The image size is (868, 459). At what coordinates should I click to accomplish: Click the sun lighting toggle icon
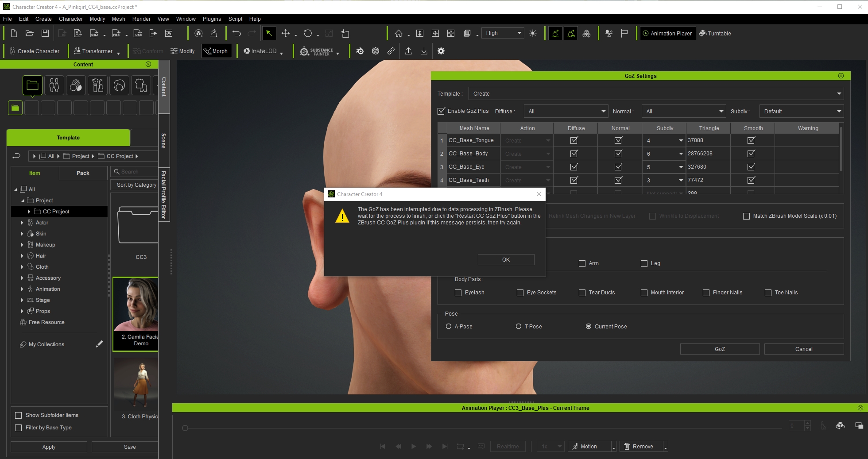point(533,33)
